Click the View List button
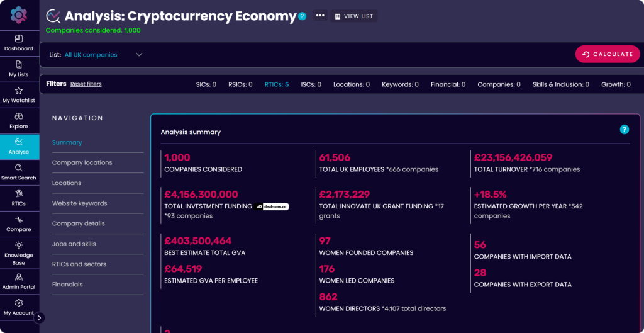This screenshot has height=333, width=644. click(x=354, y=16)
